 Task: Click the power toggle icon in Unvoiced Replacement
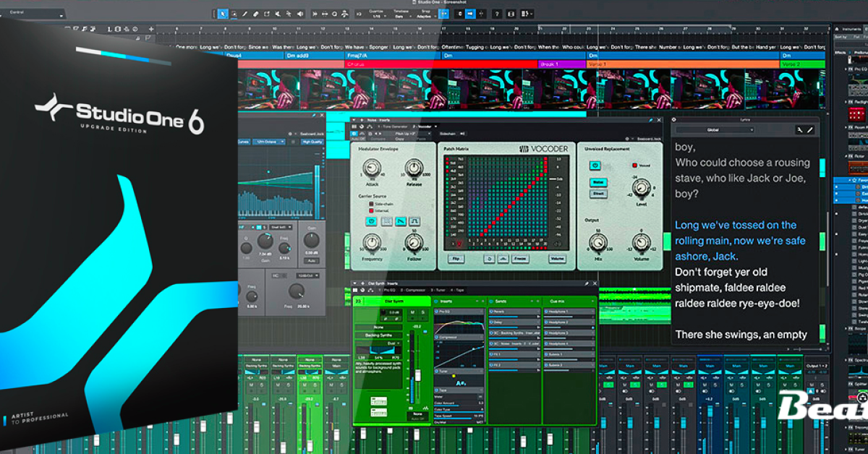click(x=595, y=166)
